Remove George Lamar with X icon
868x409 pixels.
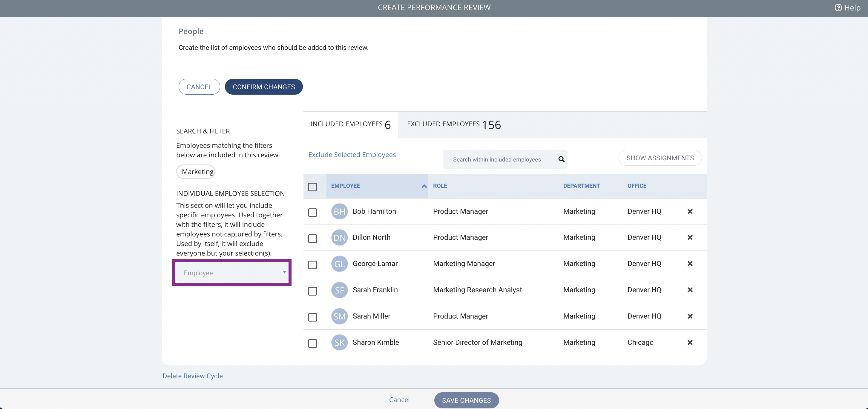(690, 263)
